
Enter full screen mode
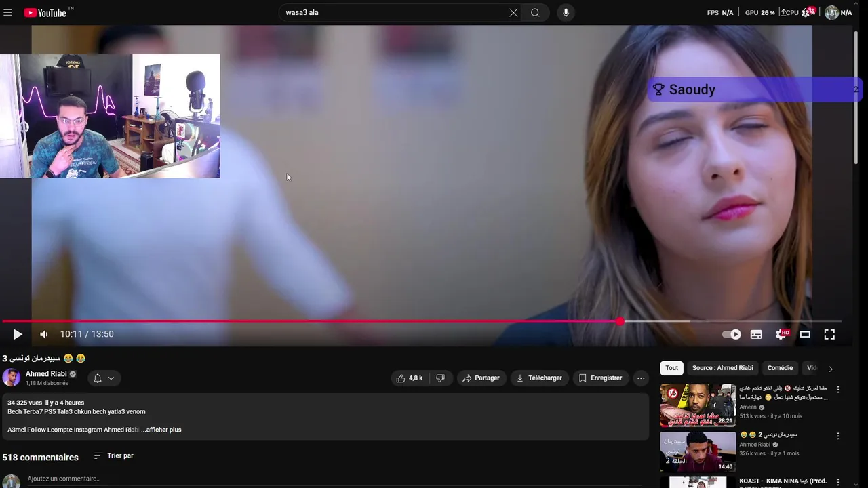[x=829, y=334]
